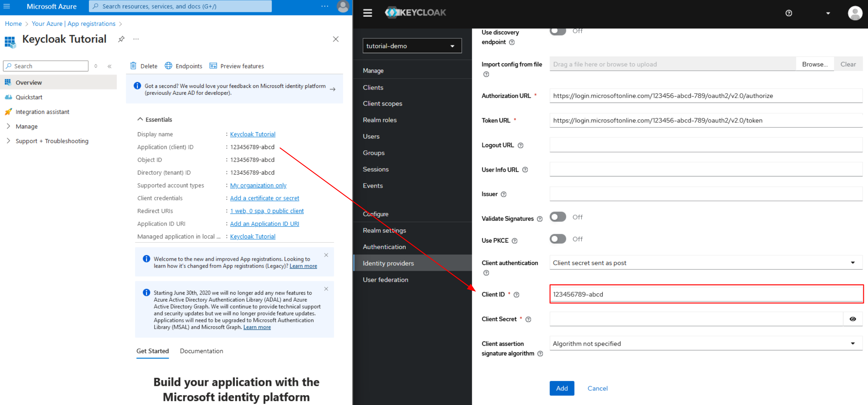Click the Keycloak logo icon
The image size is (868, 405).
pyautogui.click(x=393, y=12)
